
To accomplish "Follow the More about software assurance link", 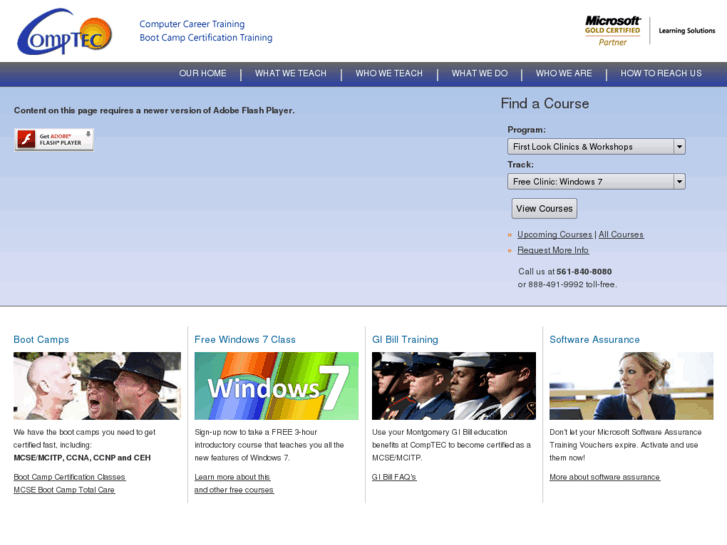I will point(605,477).
